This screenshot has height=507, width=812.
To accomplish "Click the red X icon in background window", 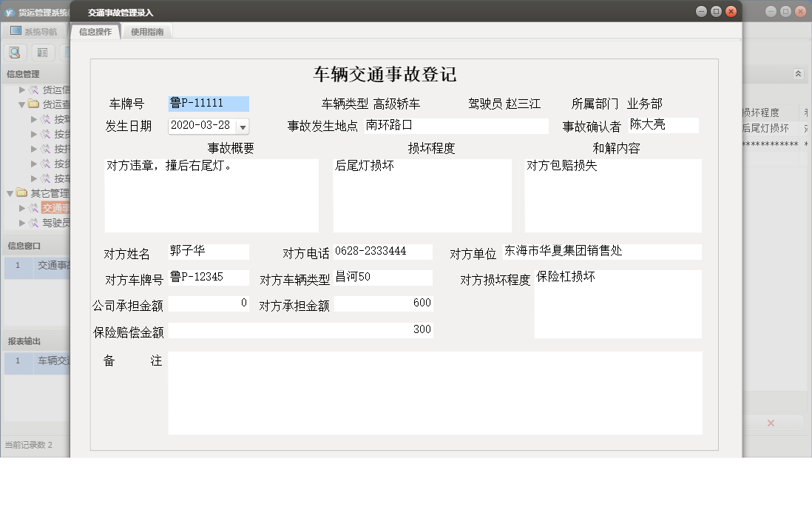I will [771, 423].
